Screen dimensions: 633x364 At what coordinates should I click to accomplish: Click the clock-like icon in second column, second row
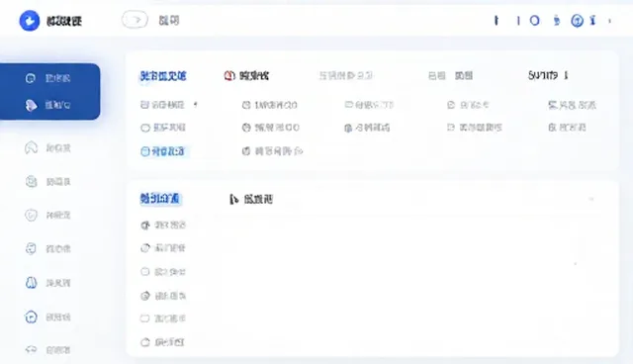point(246,128)
